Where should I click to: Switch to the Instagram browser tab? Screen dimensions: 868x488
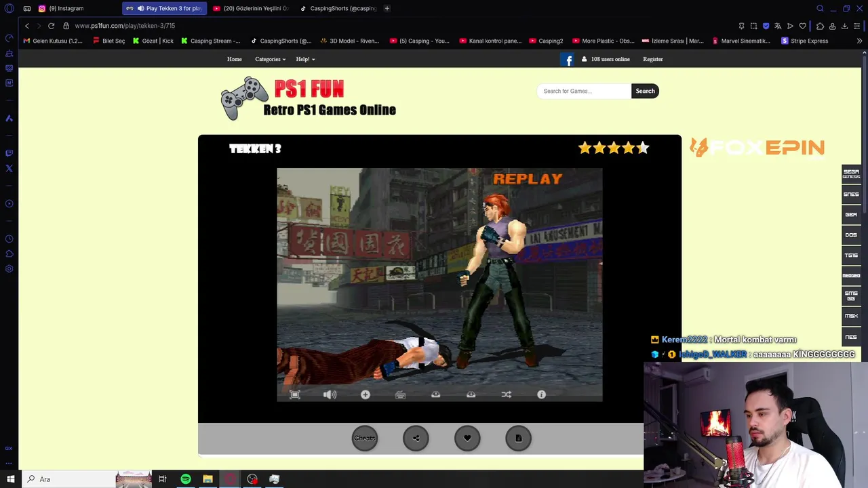point(75,8)
